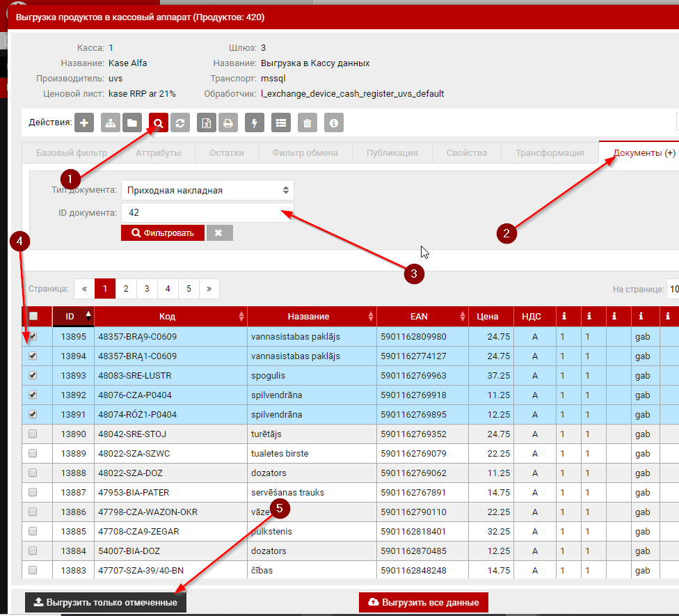
Task: Click Выгрузить только отмеченные button
Action: coord(106,602)
